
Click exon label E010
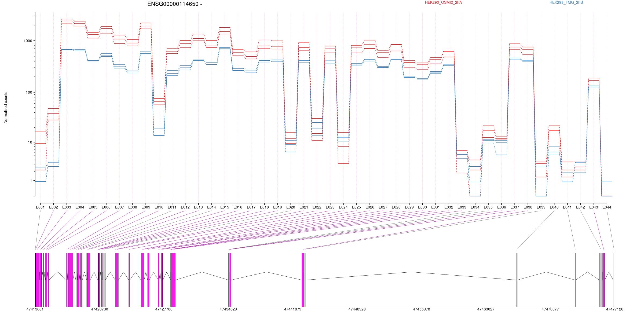[159, 207]
